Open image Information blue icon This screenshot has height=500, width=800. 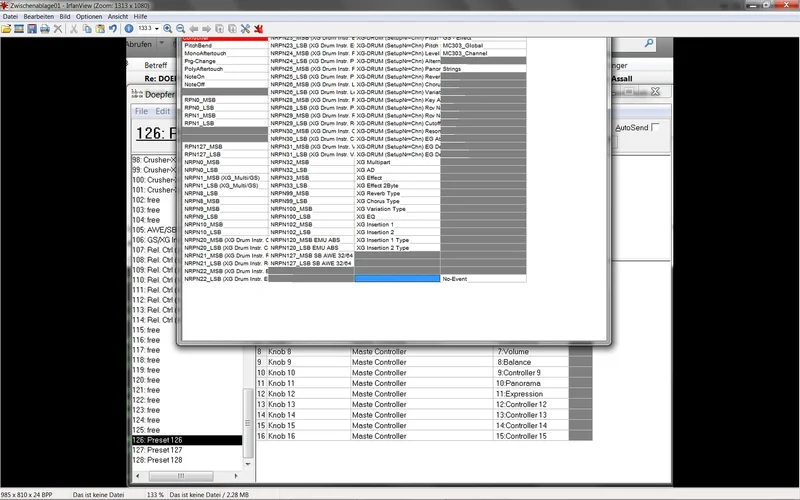pos(128,29)
